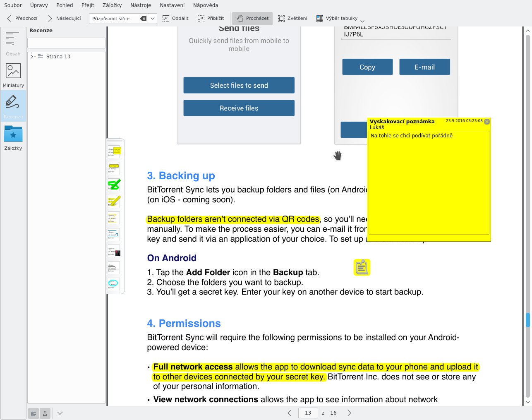Select the cyan ellipse annotation tool

coord(113,283)
